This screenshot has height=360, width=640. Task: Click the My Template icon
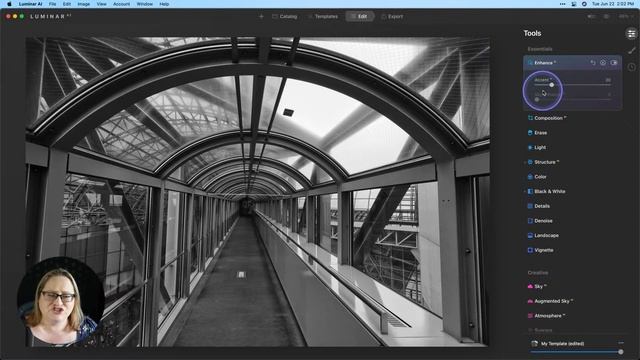click(534, 344)
